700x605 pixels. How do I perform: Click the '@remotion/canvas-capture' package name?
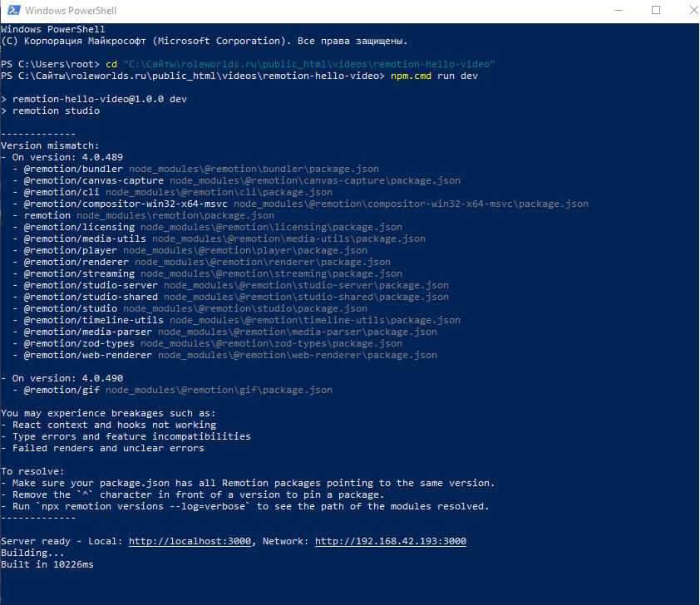pyautogui.click(x=94, y=180)
